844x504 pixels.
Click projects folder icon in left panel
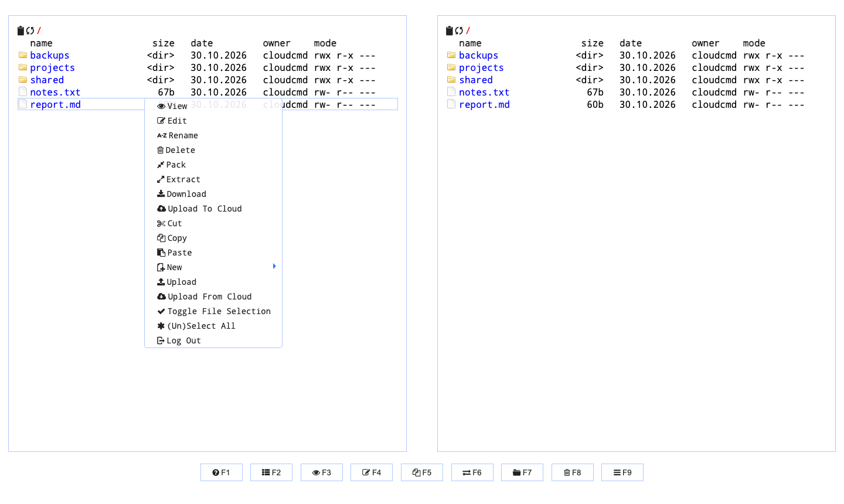click(x=23, y=67)
